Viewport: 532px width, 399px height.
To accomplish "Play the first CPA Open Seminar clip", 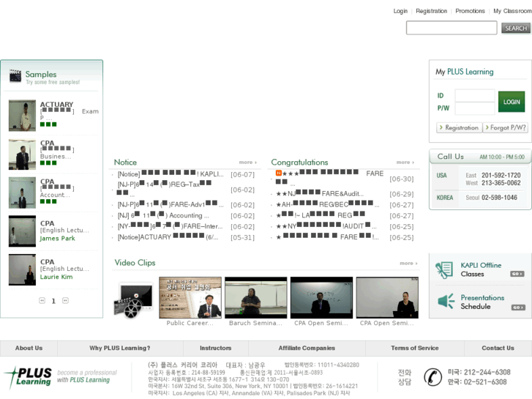I will pos(321,297).
